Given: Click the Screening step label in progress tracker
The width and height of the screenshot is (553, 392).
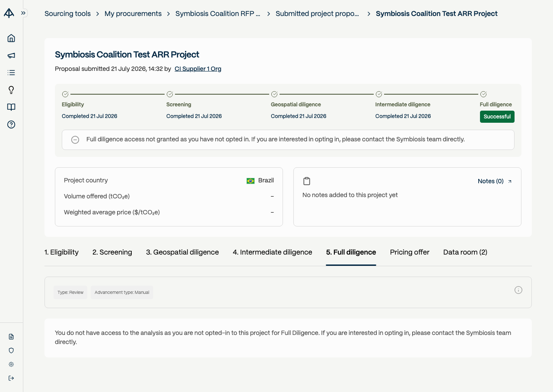Looking at the screenshot, I should [179, 105].
